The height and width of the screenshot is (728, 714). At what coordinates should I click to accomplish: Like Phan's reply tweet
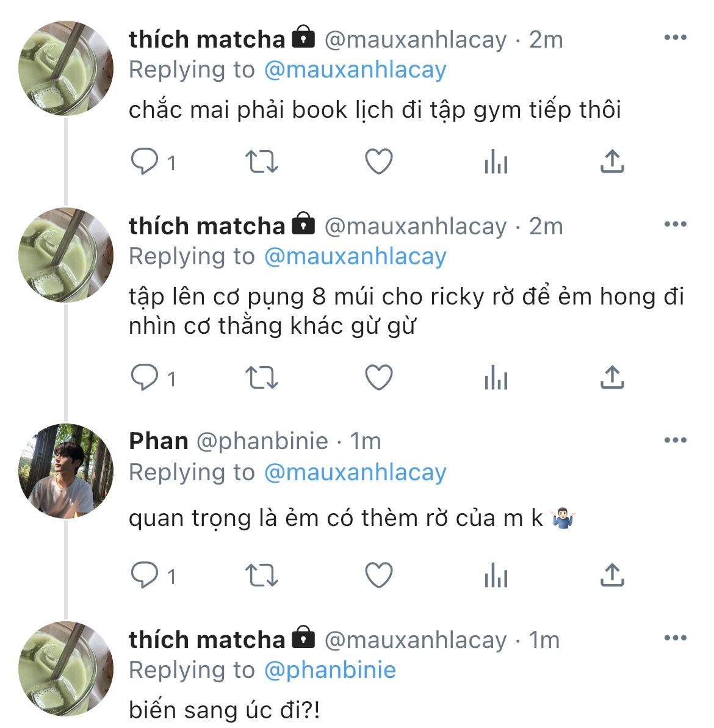378,575
